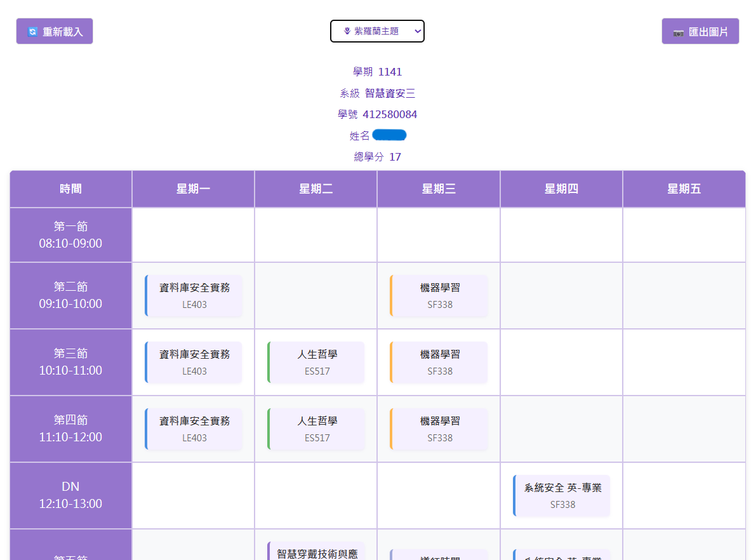The height and width of the screenshot is (560, 751).
Task: Select the 星期五 column header
Action: click(x=684, y=189)
